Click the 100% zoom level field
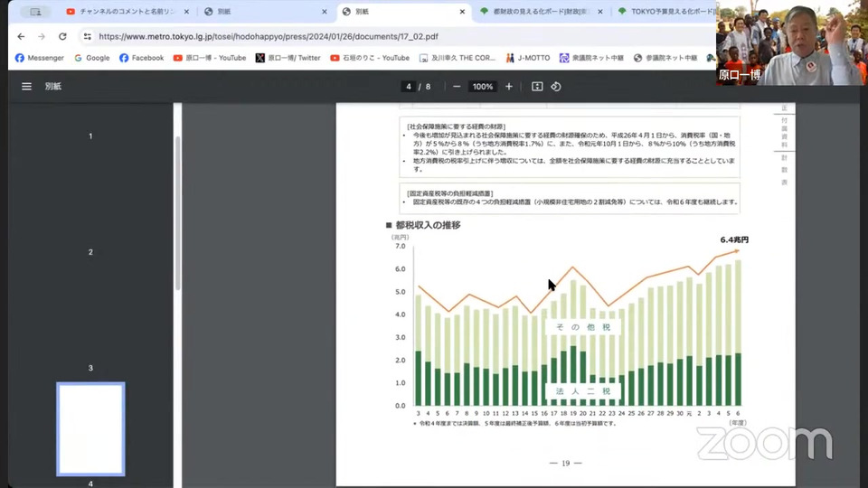Screen dimensions: 868x488 pos(483,87)
